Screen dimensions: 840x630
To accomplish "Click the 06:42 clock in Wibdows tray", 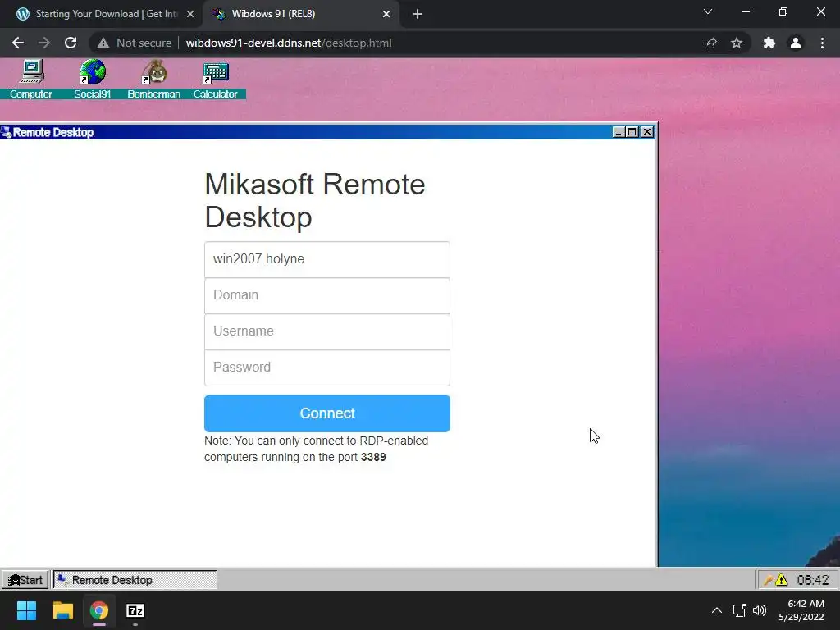I will (x=813, y=580).
